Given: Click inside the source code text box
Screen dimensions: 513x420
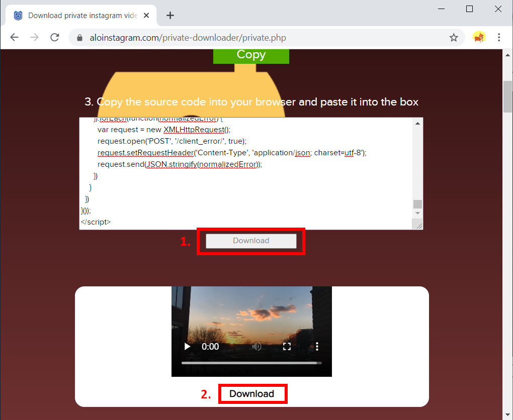Looking at the screenshot, I should [x=245, y=173].
